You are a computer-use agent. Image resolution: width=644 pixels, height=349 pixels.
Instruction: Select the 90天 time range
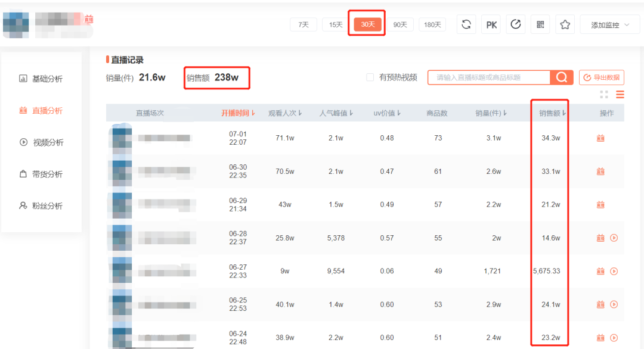coord(400,24)
